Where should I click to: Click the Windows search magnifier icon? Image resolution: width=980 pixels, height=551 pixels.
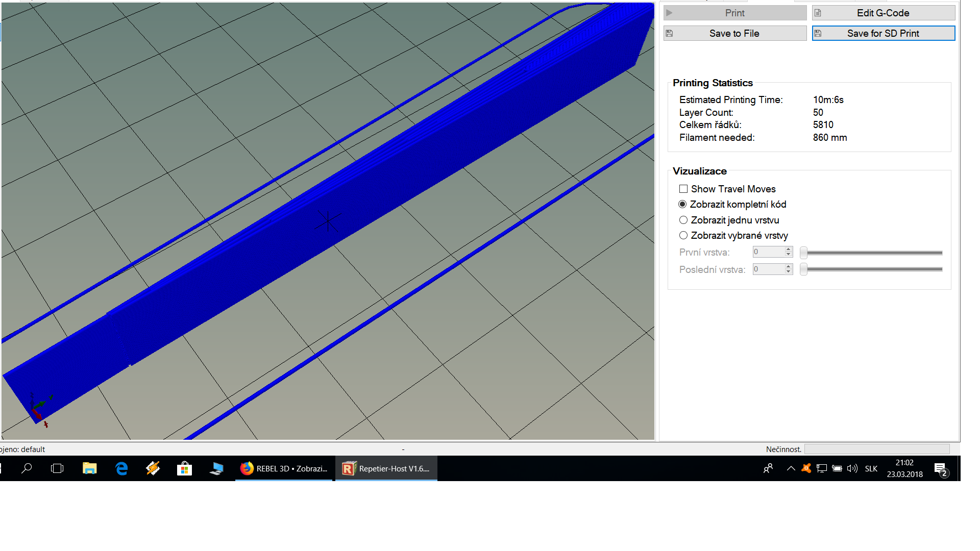pyautogui.click(x=27, y=468)
